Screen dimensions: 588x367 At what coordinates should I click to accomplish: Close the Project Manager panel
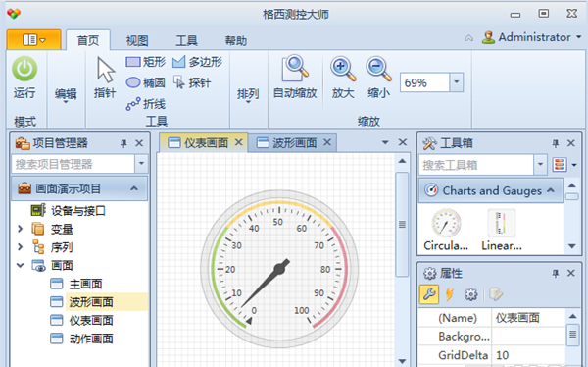tap(139, 143)
